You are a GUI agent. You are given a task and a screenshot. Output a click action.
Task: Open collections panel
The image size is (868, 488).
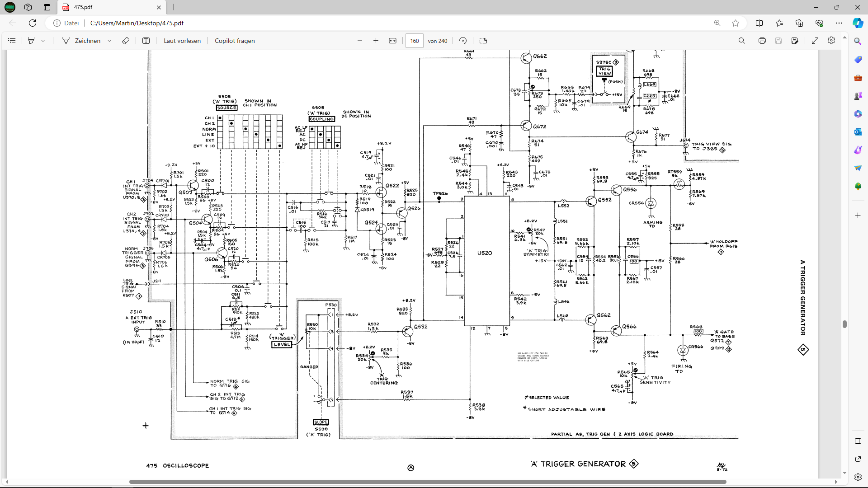(x=799, y=23)
